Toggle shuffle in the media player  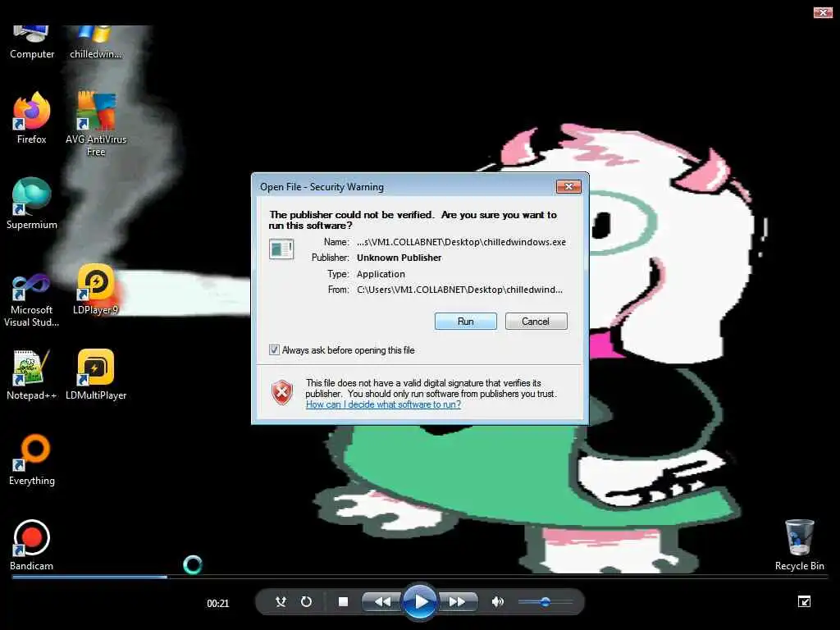point(281,602)
